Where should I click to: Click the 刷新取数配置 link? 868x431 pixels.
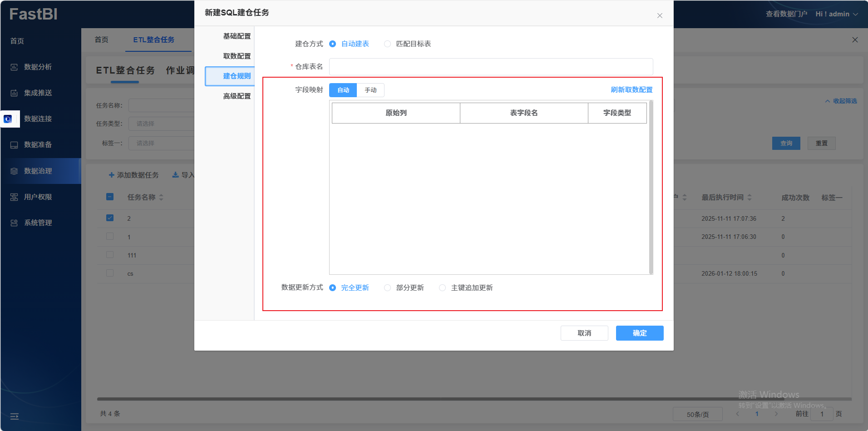[631, 90]
